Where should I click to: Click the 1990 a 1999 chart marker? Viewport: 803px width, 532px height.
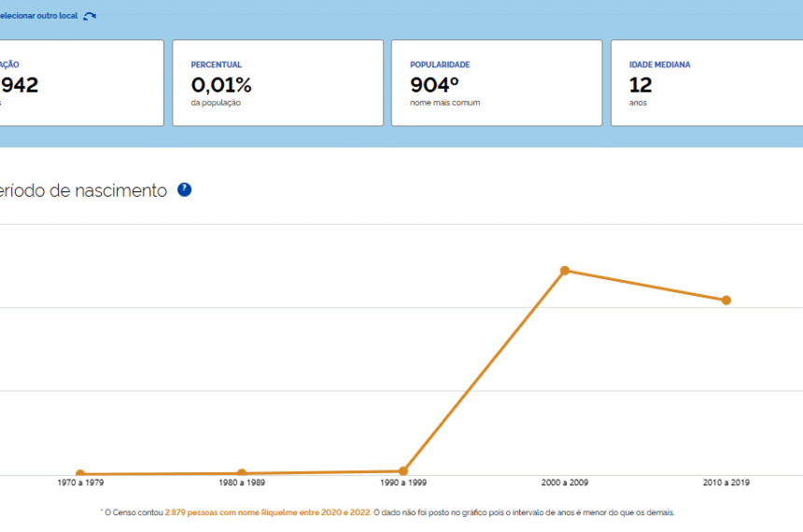click(x=403, y=471)
